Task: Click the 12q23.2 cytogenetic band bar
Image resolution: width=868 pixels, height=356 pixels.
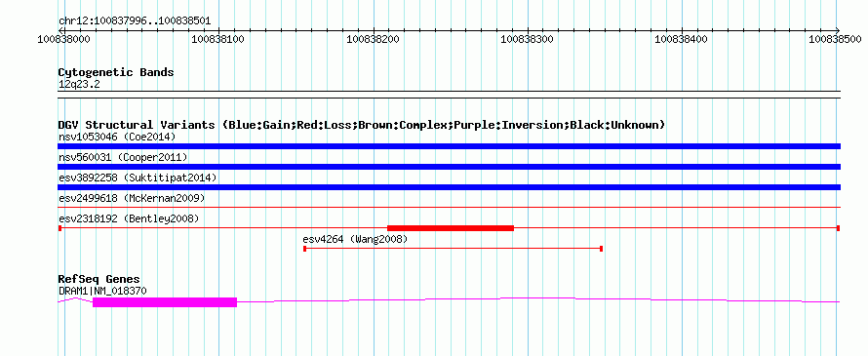Action: (449, 95)
